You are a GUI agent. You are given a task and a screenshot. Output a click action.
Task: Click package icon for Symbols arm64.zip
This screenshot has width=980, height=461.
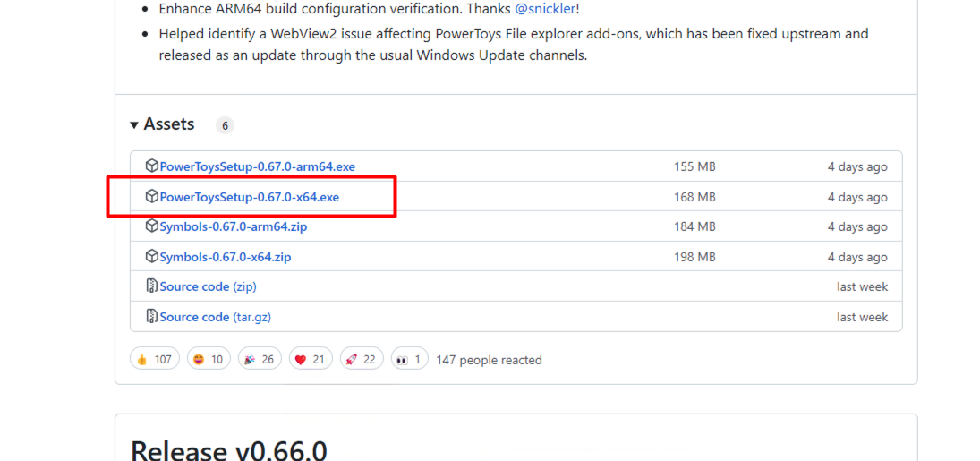pos(152,226)
